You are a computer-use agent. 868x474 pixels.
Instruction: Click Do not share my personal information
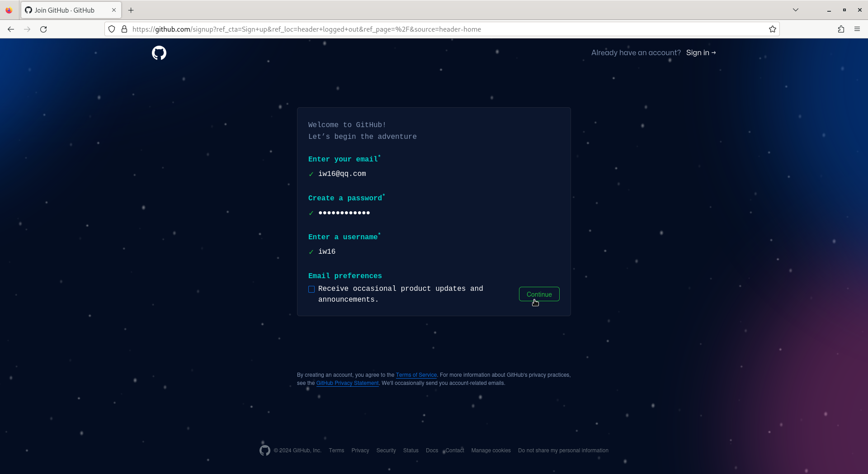point(563,450)
